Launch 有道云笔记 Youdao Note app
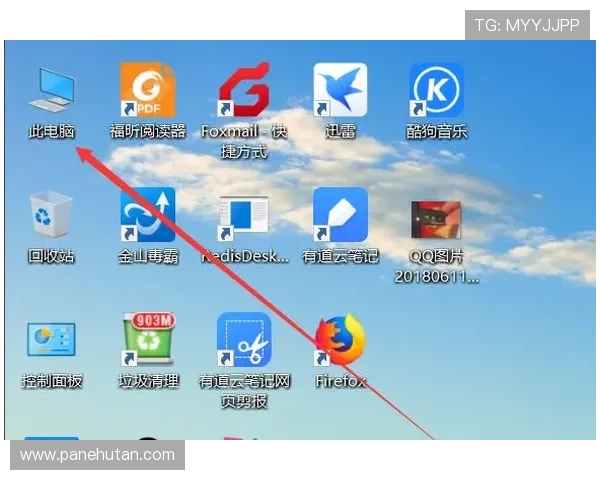Screen dimensions: 600x480 [340, 215]
